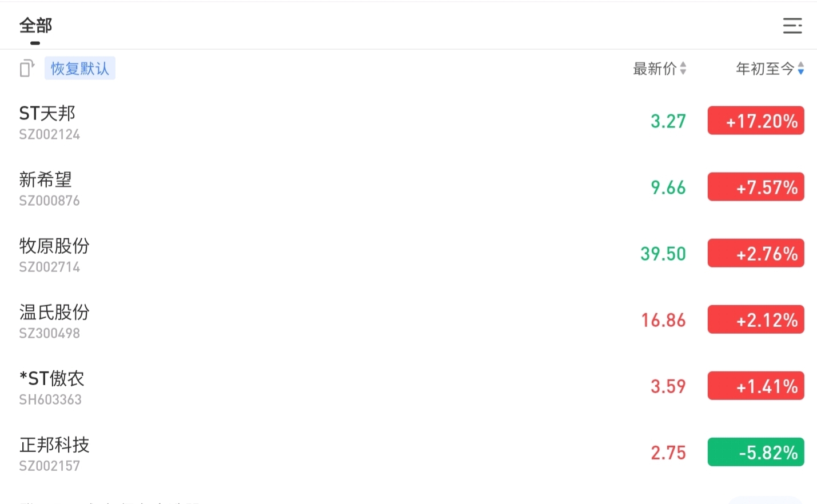
Task: Toggle the -5.82% green change badge
Action: (756, 452)
